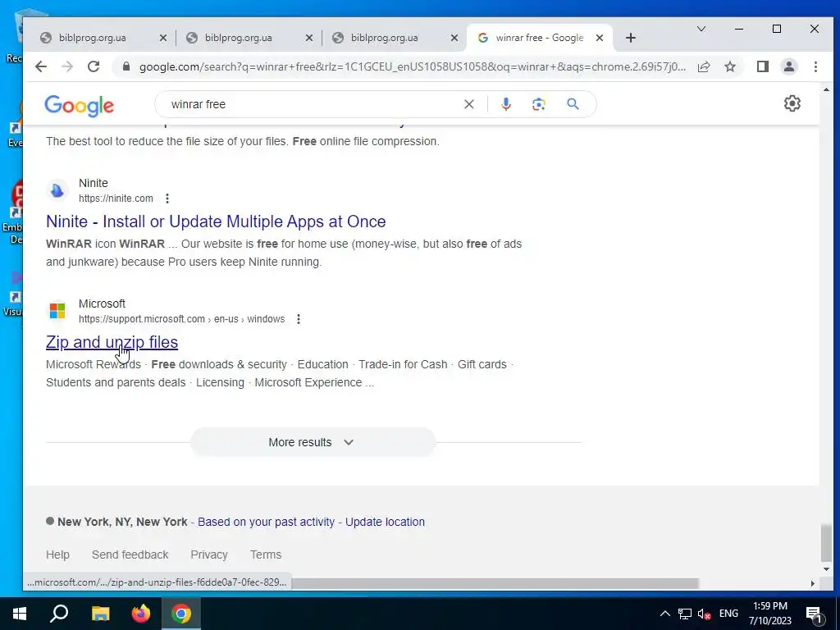This screenshot has width=840, height=630.
Task: Close the second biblprog.org.ua tab
Action: [309, 38]
